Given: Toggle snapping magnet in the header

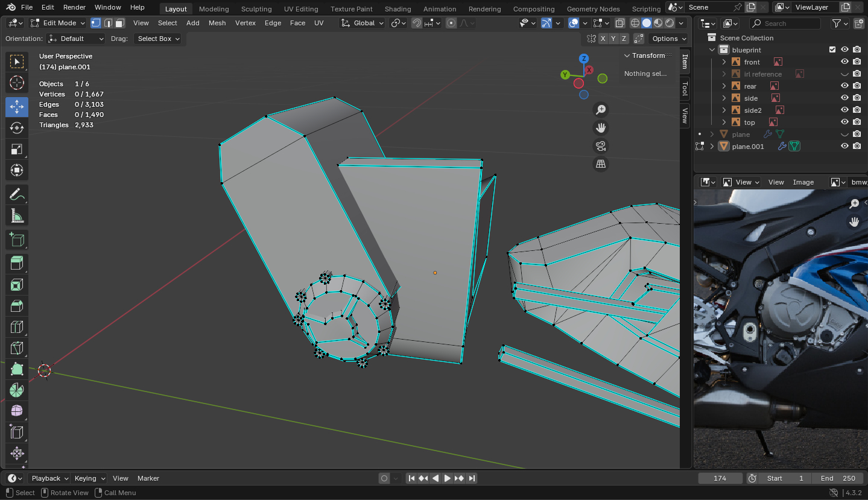Looking at the screenshot, I should click(x=417, y=23).
